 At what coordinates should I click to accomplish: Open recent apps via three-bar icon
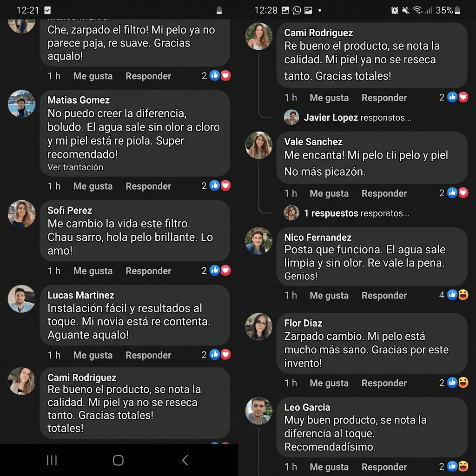[x=52, y=460]
